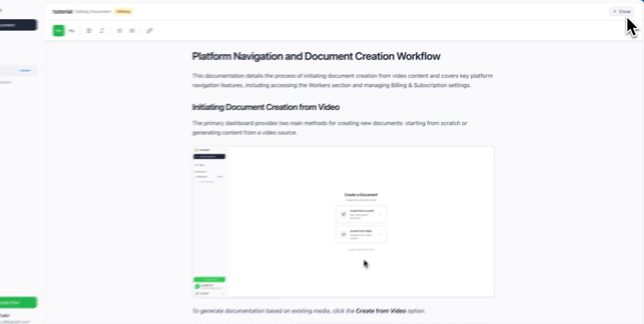Click the insert link icon

pos(149,31)
